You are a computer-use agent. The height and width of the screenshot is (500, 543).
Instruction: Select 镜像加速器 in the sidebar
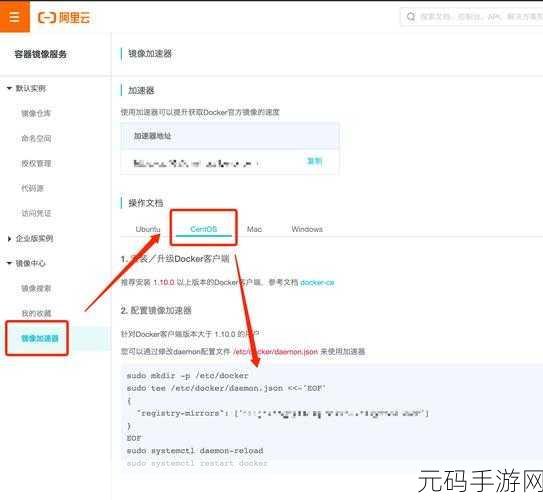coord(40,338)
